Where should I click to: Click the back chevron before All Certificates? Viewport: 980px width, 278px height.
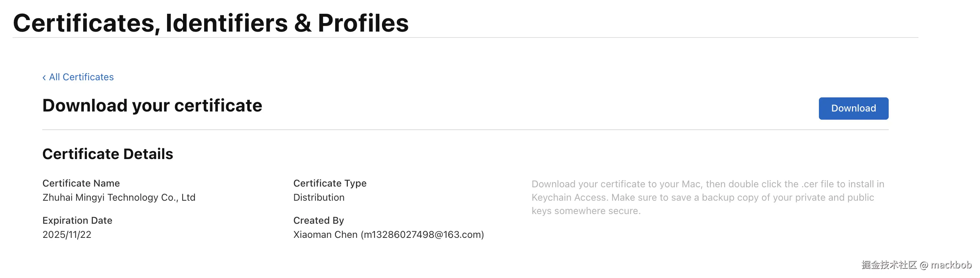44,78
